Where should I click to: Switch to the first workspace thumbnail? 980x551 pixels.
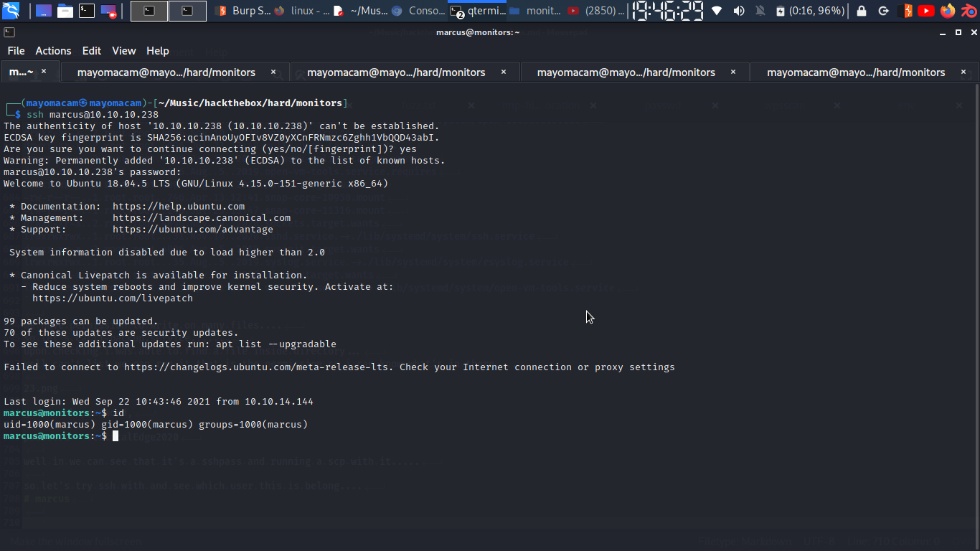149,11
